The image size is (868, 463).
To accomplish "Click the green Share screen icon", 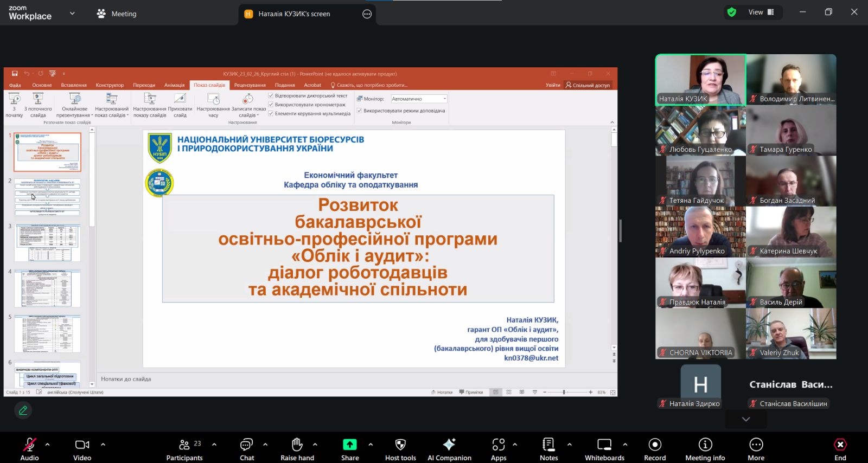I will [x=350, y=445].
